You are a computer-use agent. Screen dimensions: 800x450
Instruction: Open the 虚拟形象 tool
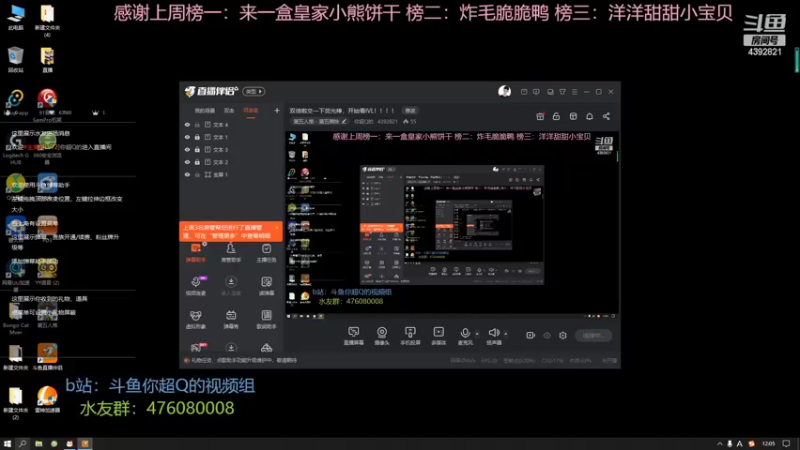(195, 319)
